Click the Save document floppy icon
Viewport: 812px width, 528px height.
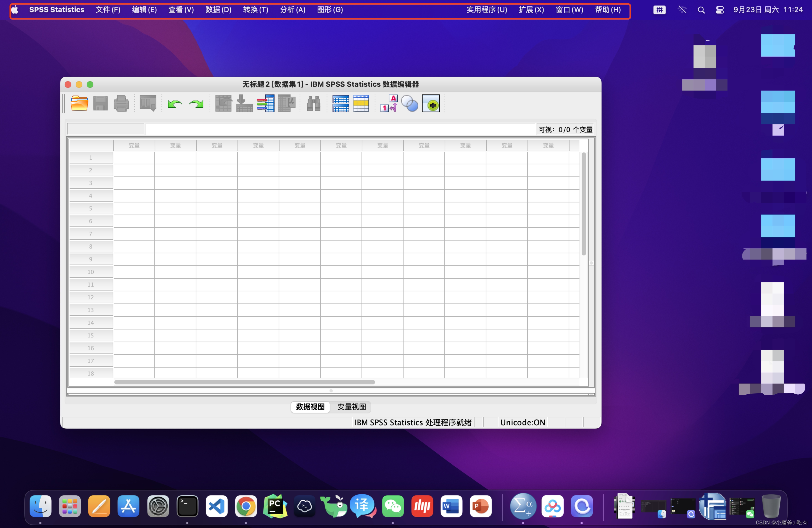point(100,103)
